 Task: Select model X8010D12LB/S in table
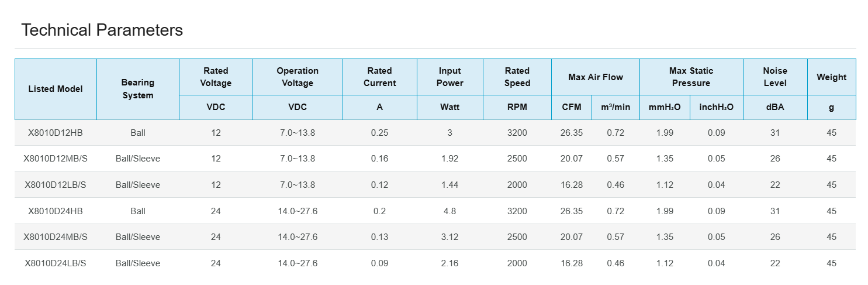coord(56,185)
